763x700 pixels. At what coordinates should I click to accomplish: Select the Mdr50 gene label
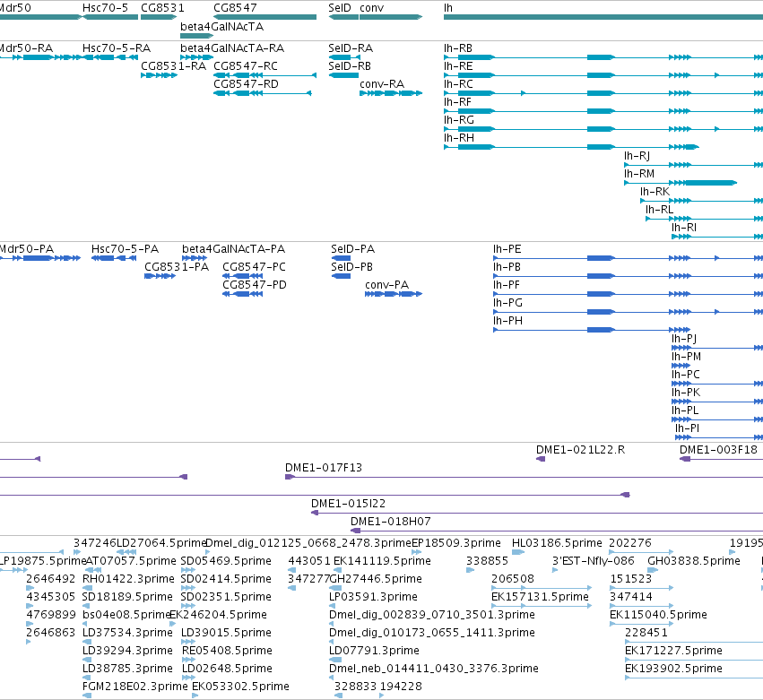15,8
